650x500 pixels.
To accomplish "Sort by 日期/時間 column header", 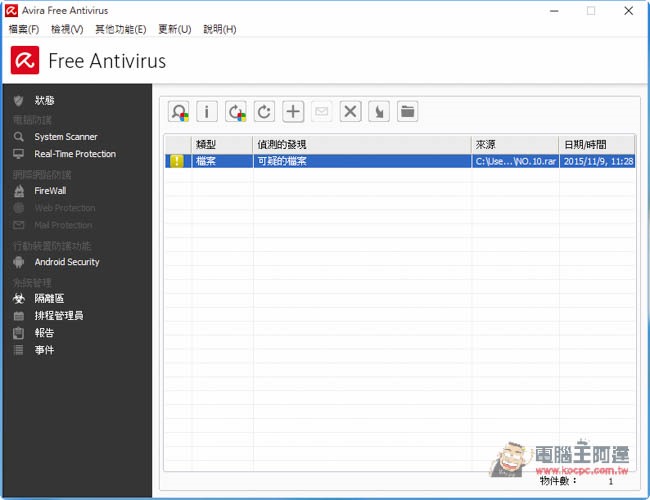I will click(x=597, y=145).
